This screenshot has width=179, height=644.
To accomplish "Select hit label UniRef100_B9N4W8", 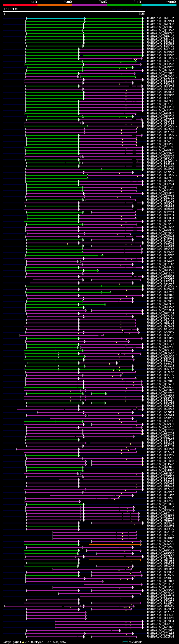I will 161,39.
